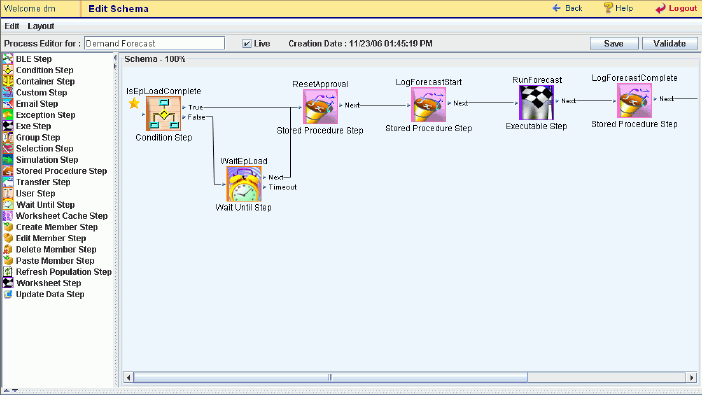Viewport: 702px width, 395px height.
Task: Click the IsEpLoadComplete condition node icon
Action: point(163,114)
